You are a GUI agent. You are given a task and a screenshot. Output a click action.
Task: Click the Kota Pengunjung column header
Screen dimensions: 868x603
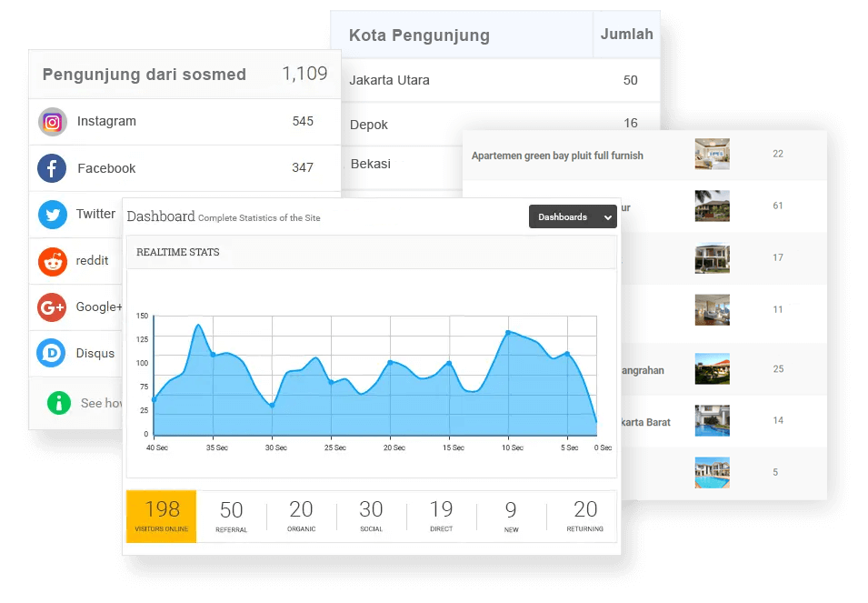419,35
